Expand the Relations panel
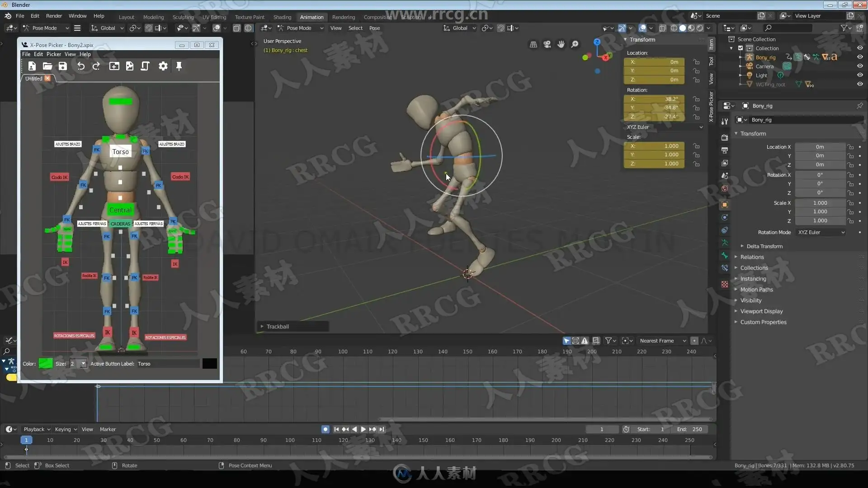The height and width of the screenshot is (488, 868). tap(752, 257)
